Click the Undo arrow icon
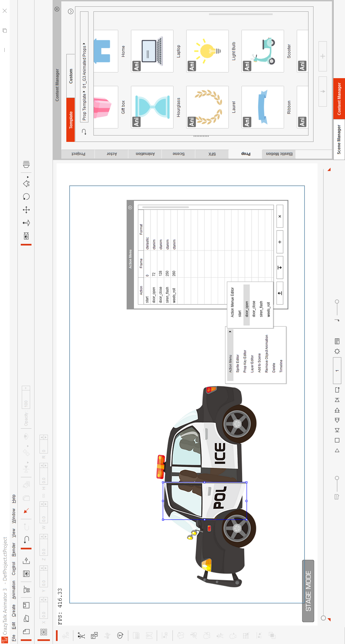The width and height of the screenshot is (345, 644). tap(26, 540)
